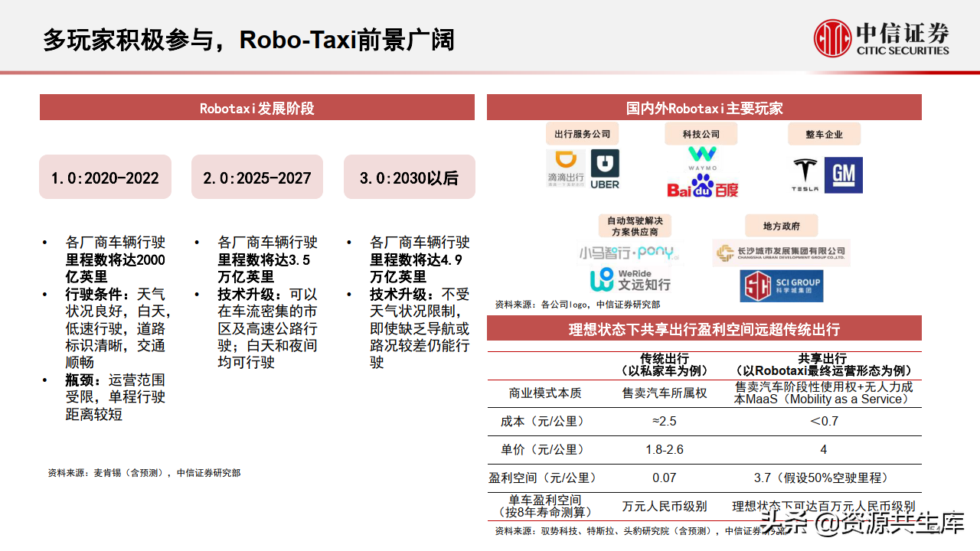The image size is (980, 551).
Task: Click the 0.07 profit cell
Action: click(x=665, y=478)
